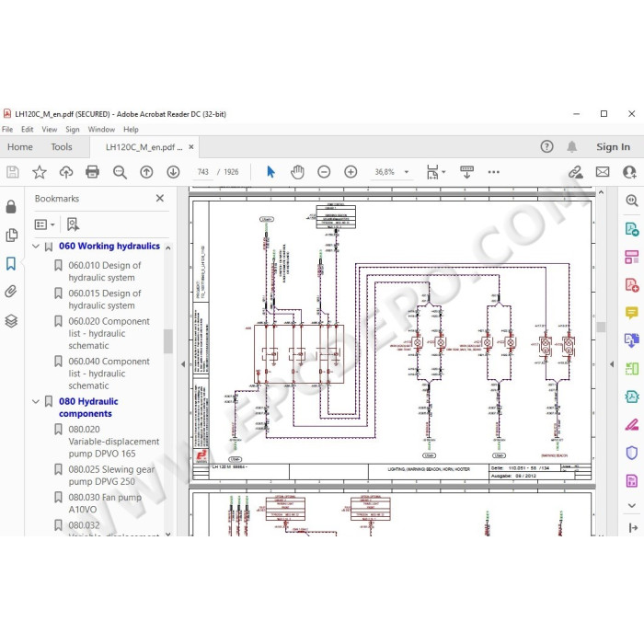Image resolution: width=644 pixels, height=644 pixels.
Task: Collapse 060 Working hydraulics bookmark
Action: click(x=36, y=246)
